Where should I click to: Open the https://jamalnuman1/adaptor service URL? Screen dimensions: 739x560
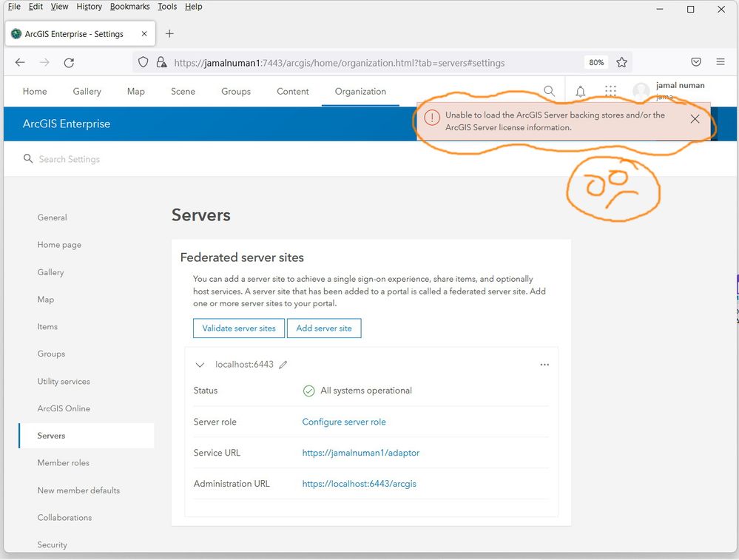(360, 453)
